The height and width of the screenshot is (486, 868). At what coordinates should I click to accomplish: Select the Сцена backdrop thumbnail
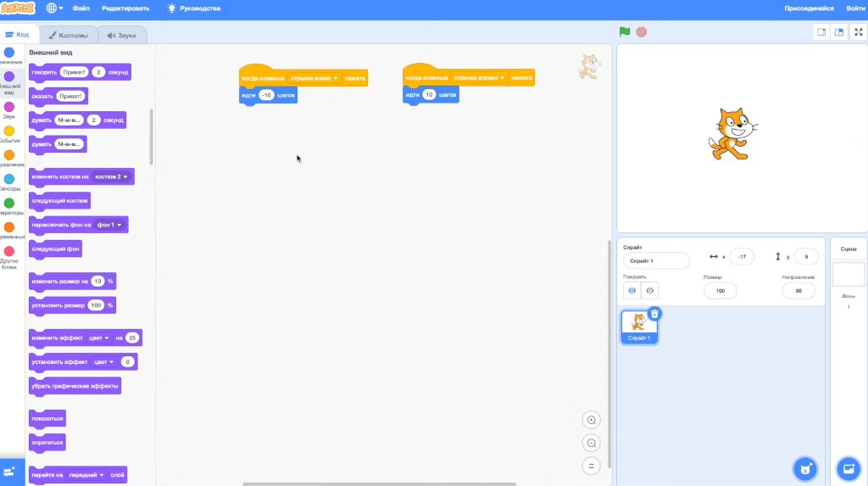coord(848,274)
